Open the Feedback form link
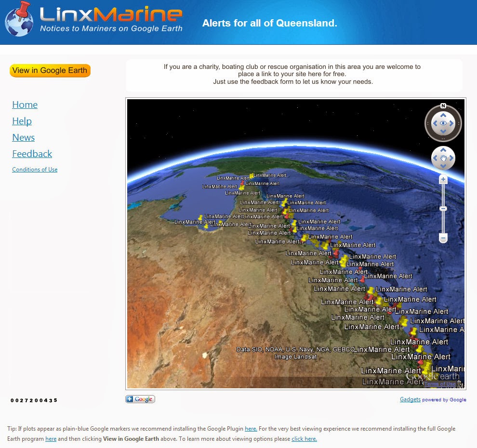The width and height of the screenshot is (477, 448). [x=32, y=154]
